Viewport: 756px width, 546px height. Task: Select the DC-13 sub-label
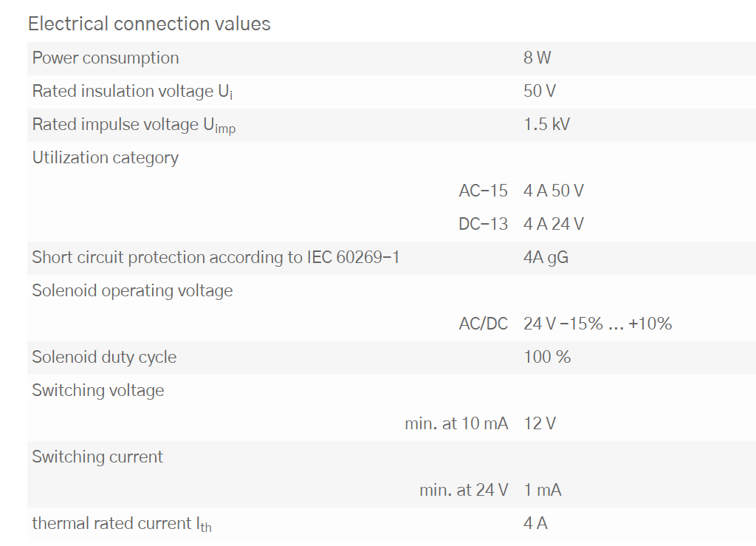(x=483, y=224)
